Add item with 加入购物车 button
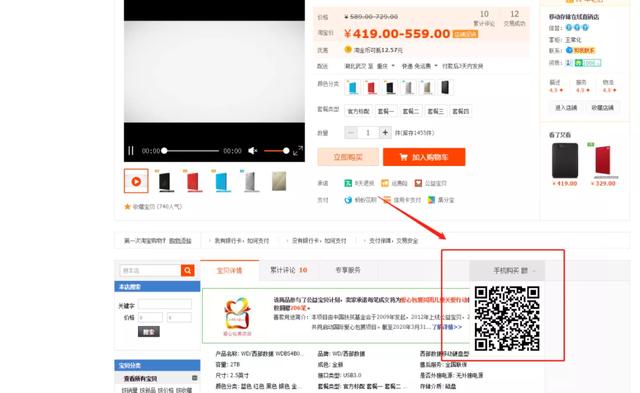 tap(424, 157)
